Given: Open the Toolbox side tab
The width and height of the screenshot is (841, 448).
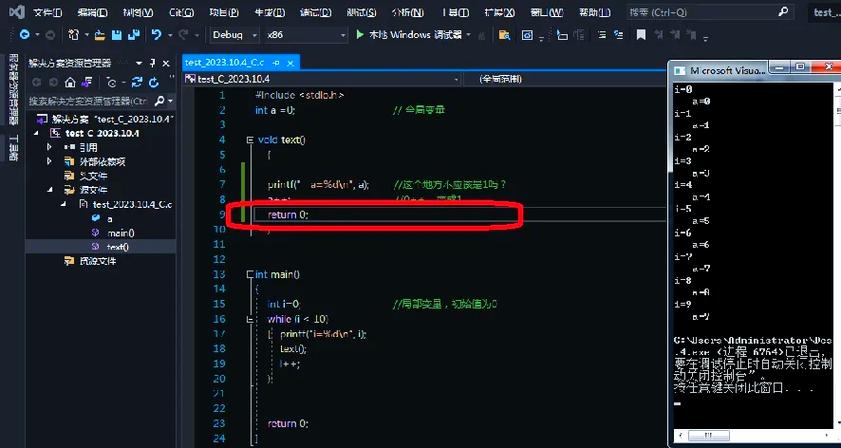Looking at the screenshot, I should (13, 148).
